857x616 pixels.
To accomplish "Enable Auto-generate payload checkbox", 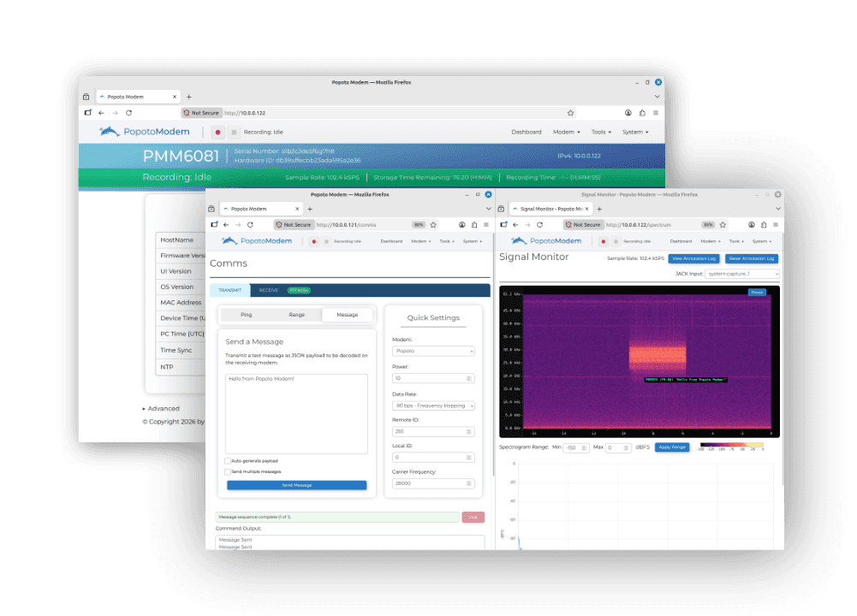I will point(228,461).
